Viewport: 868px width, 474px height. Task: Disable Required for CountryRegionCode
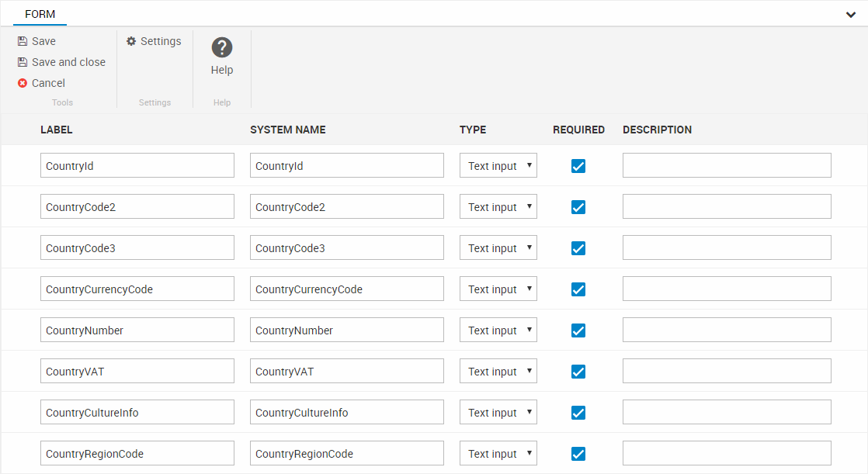point(578,454)
